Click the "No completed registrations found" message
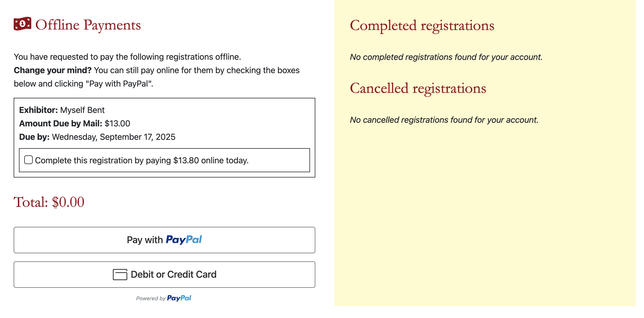The height and width of the screenshot is (318, 644). coord(446,57)
